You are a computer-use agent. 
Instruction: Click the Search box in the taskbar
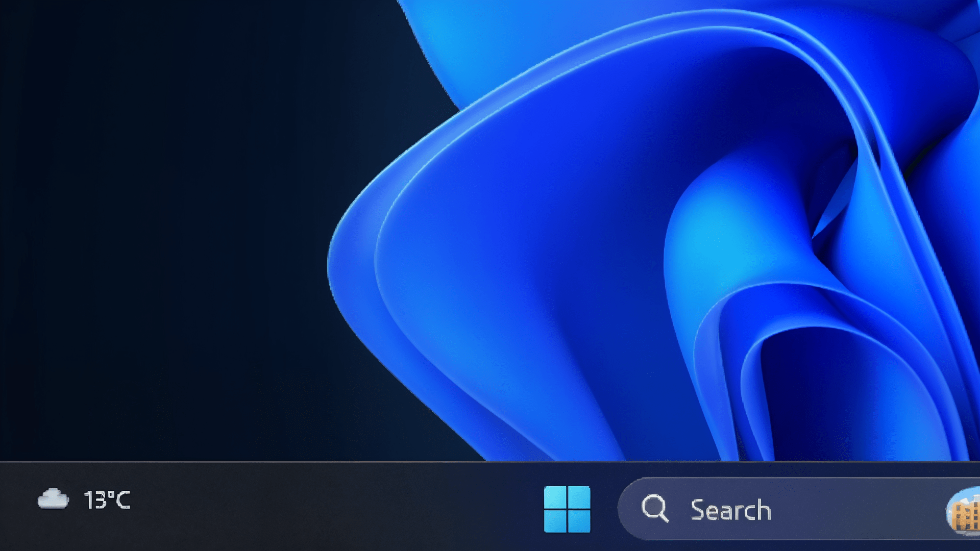click(799, 509)
